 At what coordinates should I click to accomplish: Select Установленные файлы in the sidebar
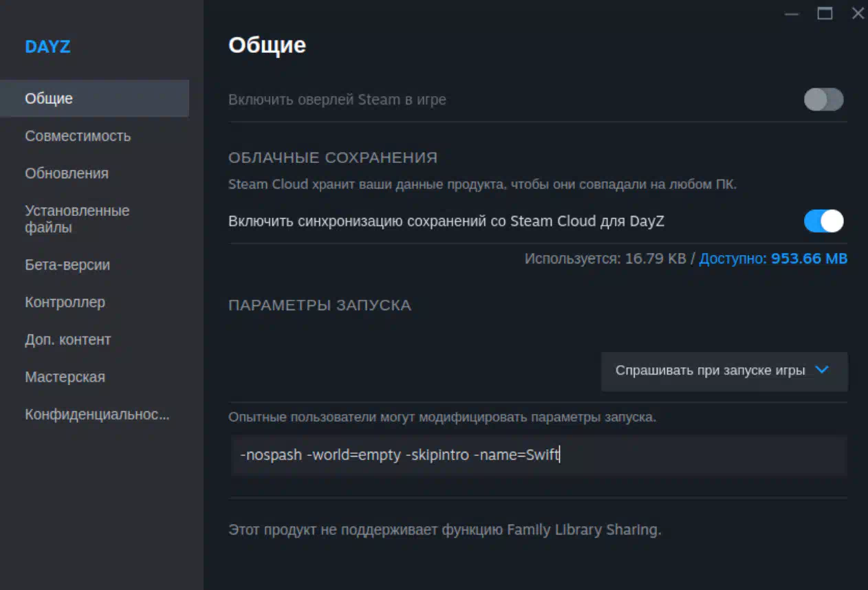point(77,219)
